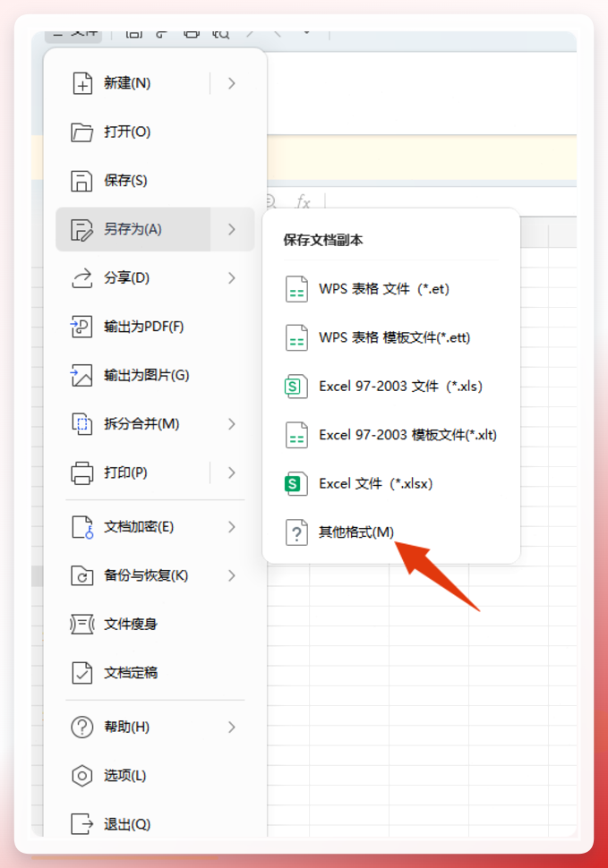Click the green Excel .xlsx icon
608x868 pixels.
(x=295, y=484)
